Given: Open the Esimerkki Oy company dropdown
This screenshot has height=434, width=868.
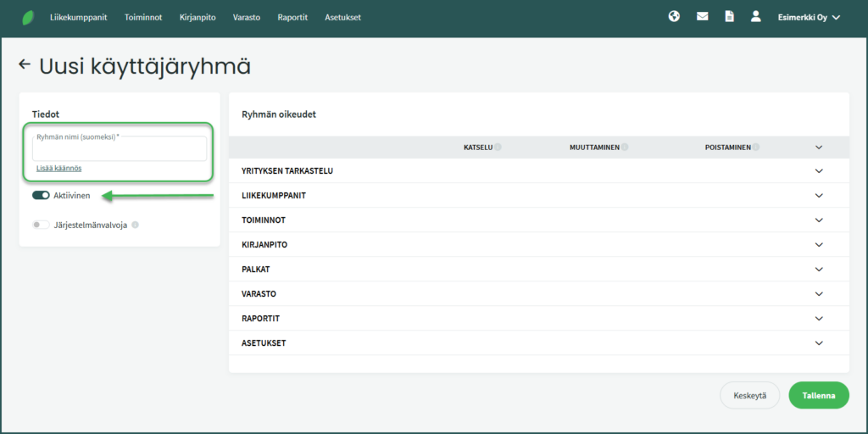Looking at the screenshot, I should click(809, 17).
